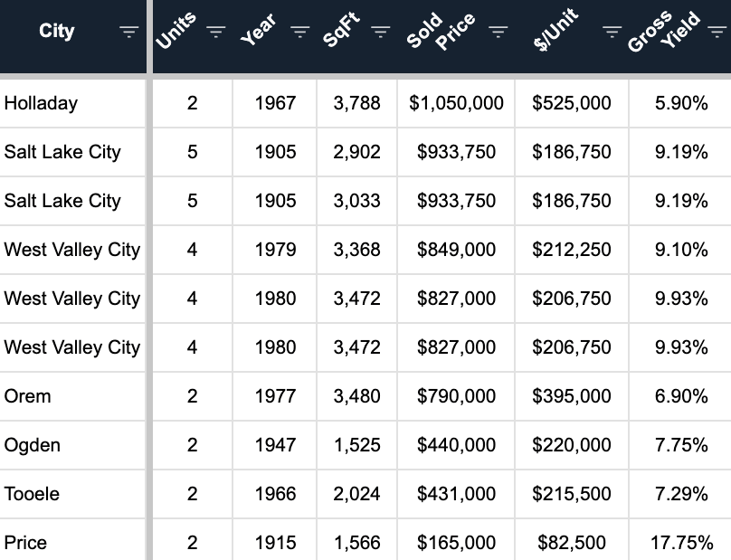731x560 pixels.
Task: Click the $1,050,000 sold price cell
Action: coord(456,103)
